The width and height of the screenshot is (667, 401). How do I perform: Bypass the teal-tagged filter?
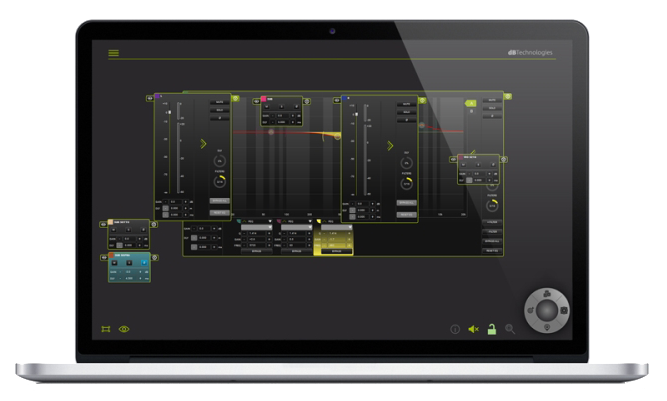pyautogui.click(x=257, y=251)
